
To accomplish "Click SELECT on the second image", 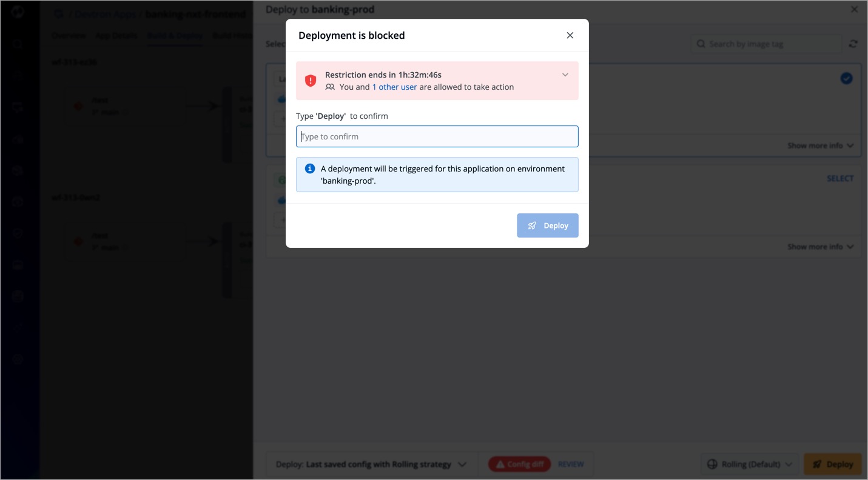I will 840,178.
